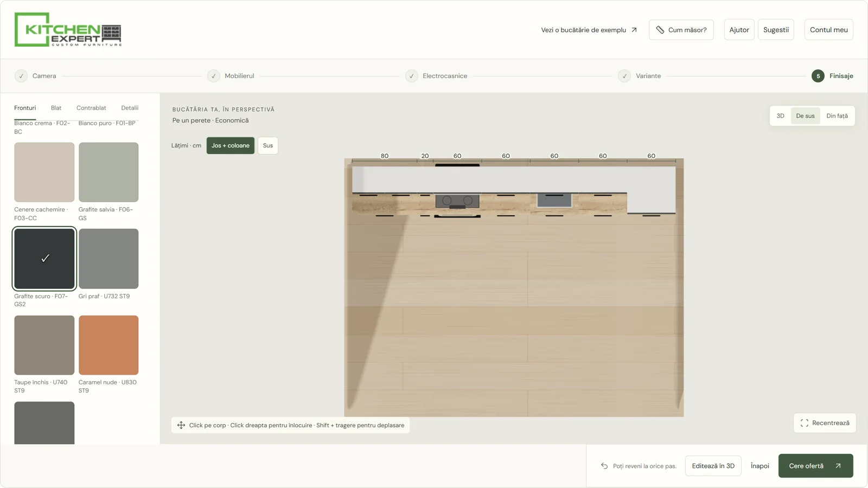Open Contul meu
Viewport: 868px width, 488px height.
(828, 30)
